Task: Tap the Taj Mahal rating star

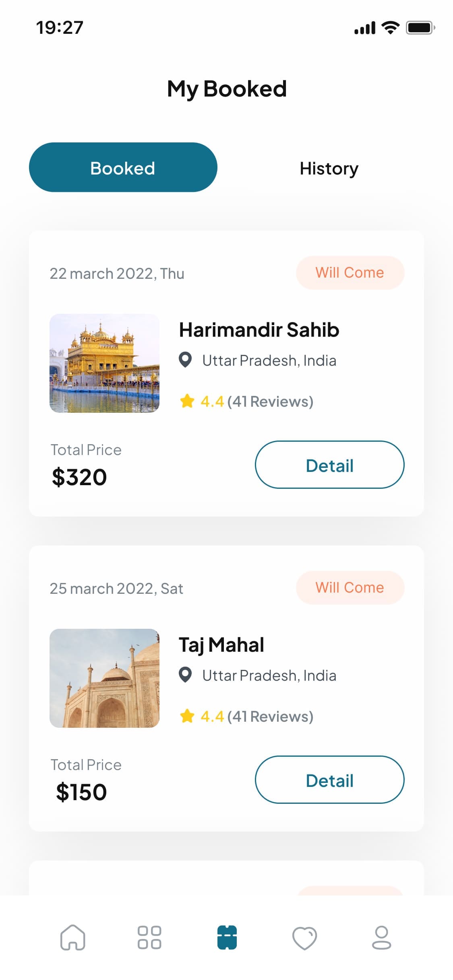Action: (x=187, y=716)
